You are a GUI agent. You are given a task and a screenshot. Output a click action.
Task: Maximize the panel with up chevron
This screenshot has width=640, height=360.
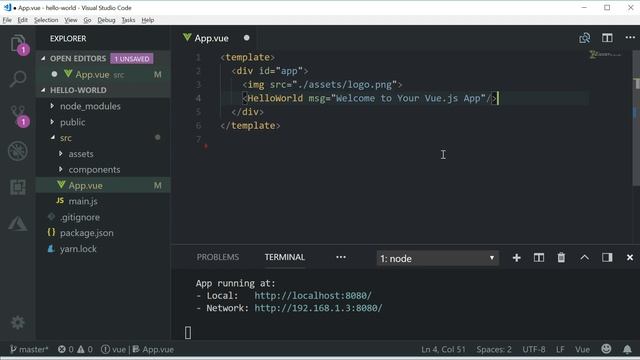click(x=584, y=258)
